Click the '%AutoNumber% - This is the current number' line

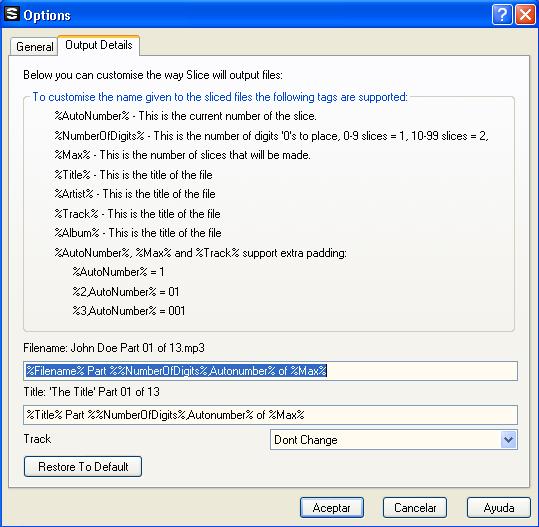185,116
